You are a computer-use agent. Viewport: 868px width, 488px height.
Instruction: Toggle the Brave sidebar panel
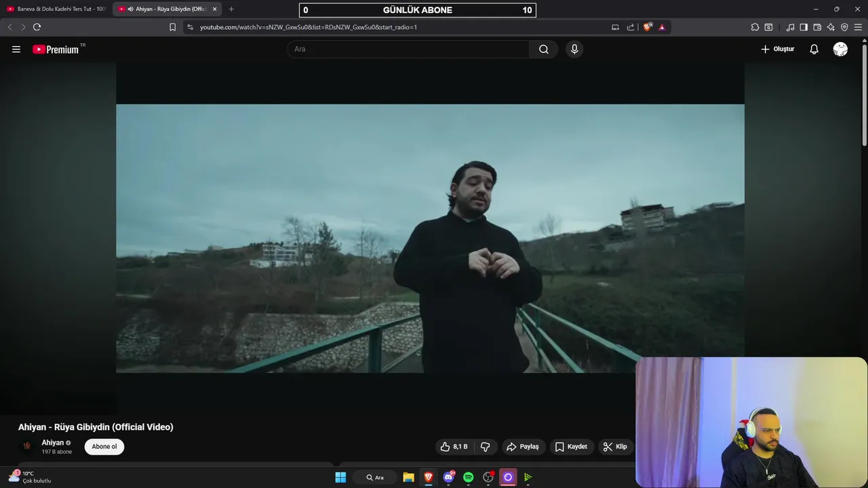[804, 27]
